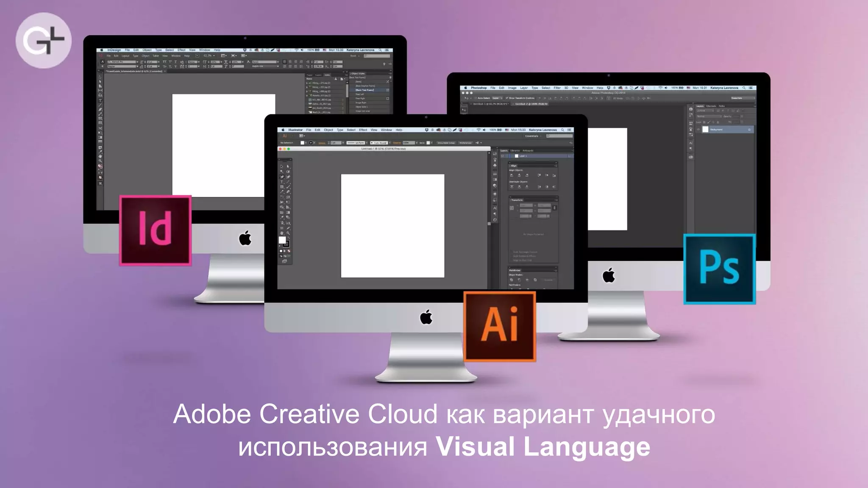Click the Opacity field in Illustrator control bar
Image resolution: width=868 pixels, height=488 pixels.
coord(409,143)
